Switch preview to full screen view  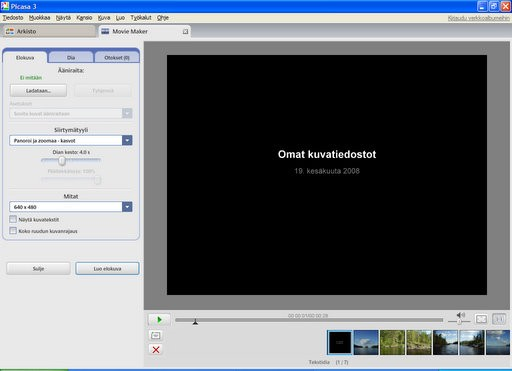pyautogui.click(x=481, y=319)
